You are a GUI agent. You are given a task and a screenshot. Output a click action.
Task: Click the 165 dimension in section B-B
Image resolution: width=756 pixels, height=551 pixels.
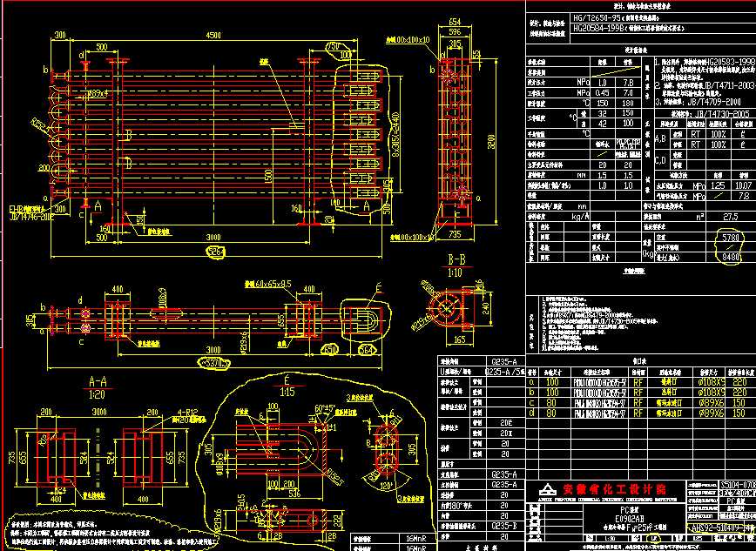click(x=459, y=339)
